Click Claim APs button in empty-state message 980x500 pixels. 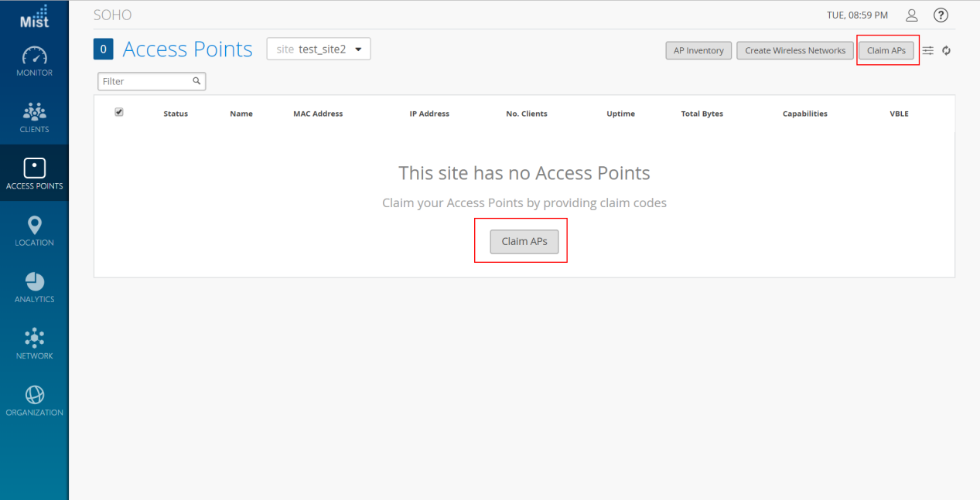(524, 241)
